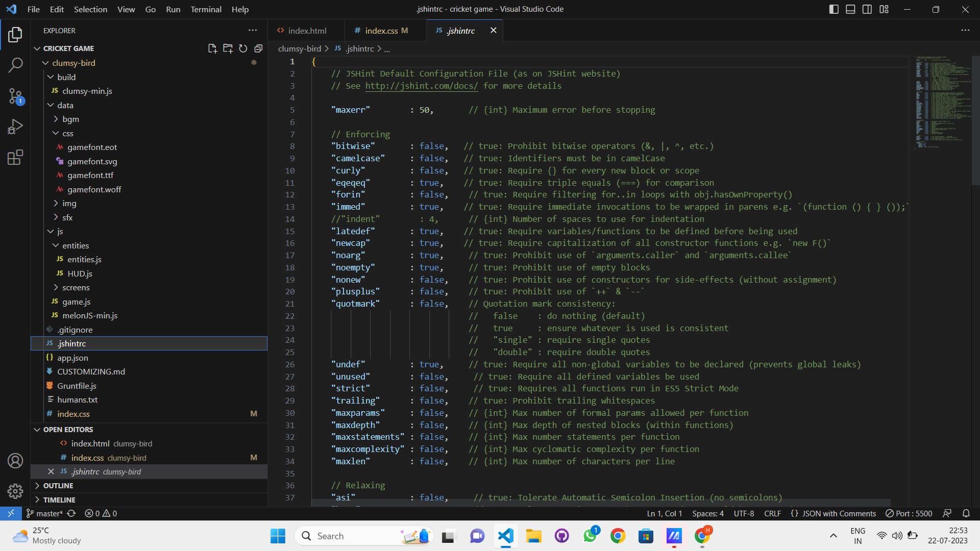Open the Terminal menu
The image size is (980, 551).
pos(206,9)
